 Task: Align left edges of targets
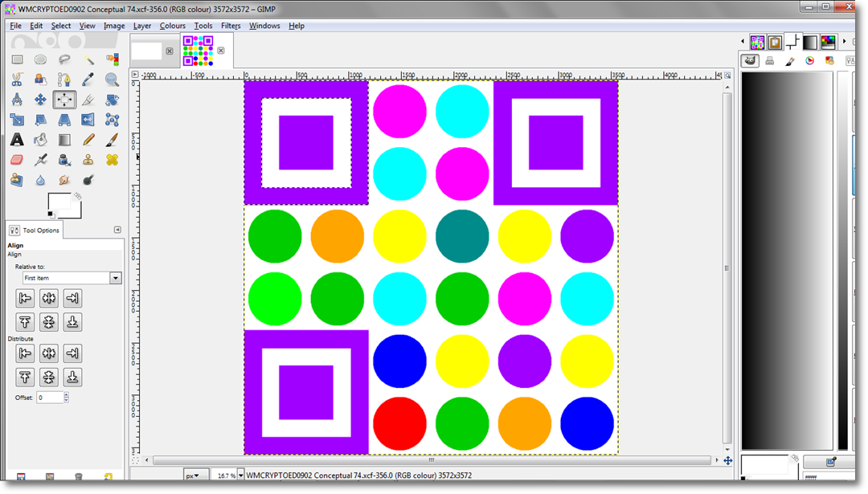25,298
